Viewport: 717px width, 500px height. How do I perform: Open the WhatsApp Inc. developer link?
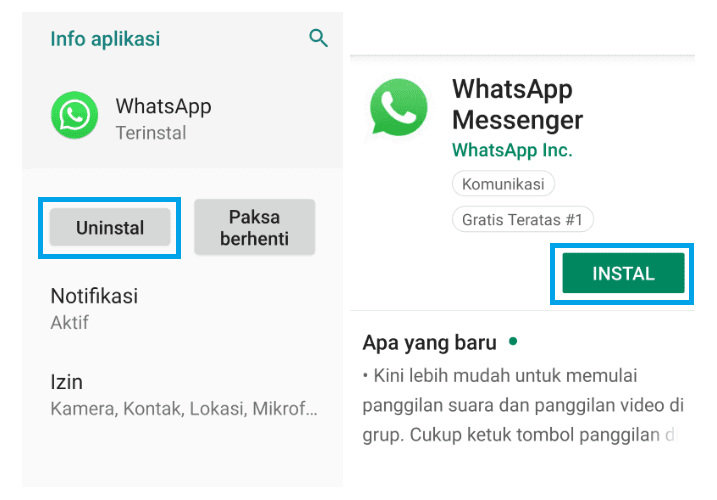coord(512,150)
